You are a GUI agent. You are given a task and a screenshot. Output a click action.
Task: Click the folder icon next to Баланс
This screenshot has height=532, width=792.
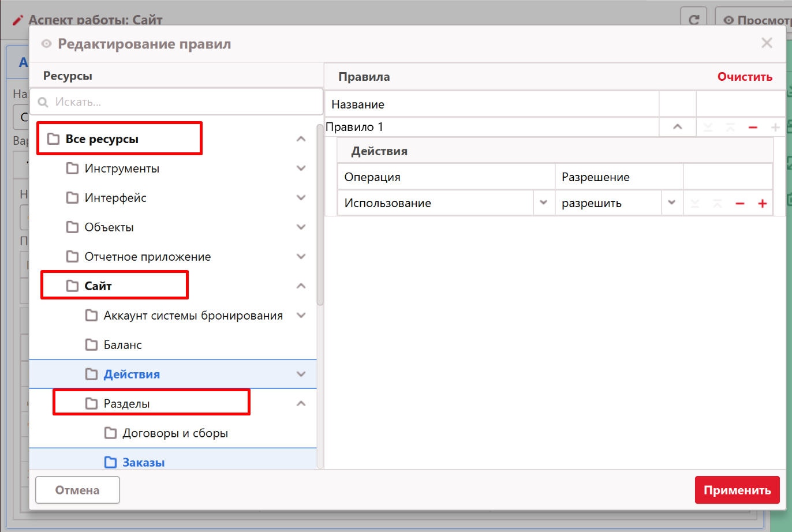pos(91,345)
